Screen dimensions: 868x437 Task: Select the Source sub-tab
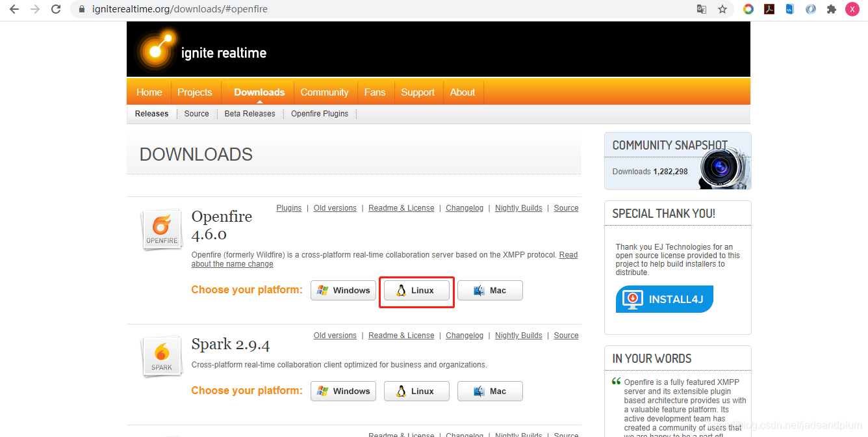point(197,114)
